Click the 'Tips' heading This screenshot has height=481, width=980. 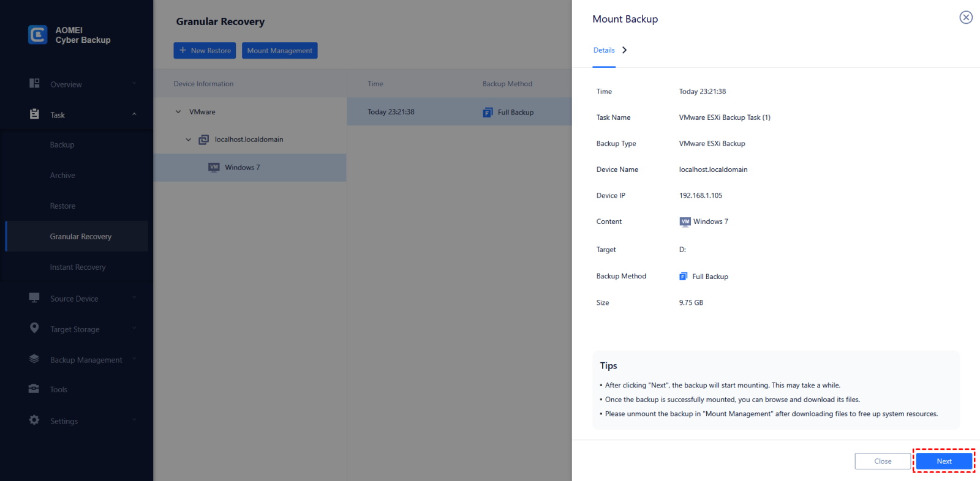click(x=608, y=366)
